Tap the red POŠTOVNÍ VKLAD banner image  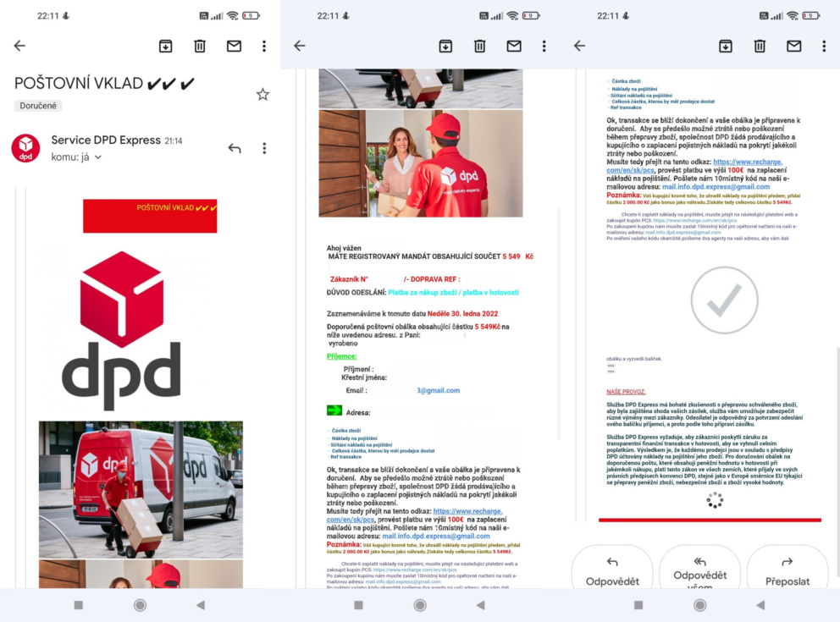point(150,216)
